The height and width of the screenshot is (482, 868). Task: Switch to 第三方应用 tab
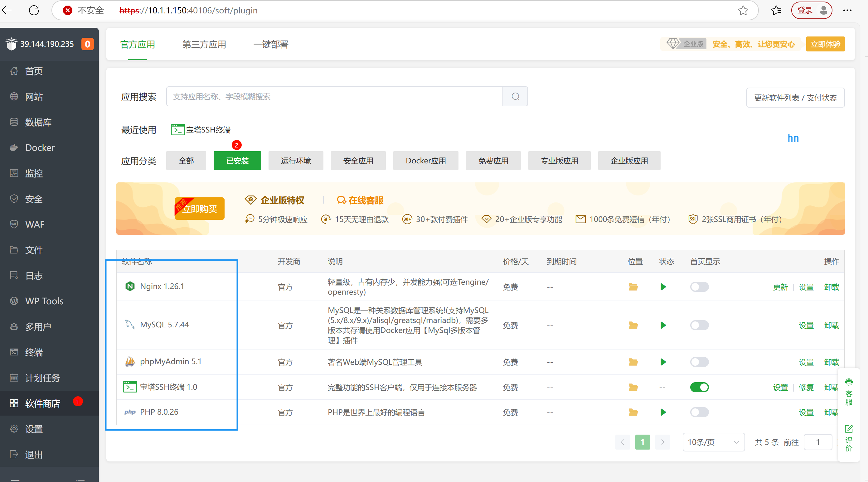tap(204, 45)
